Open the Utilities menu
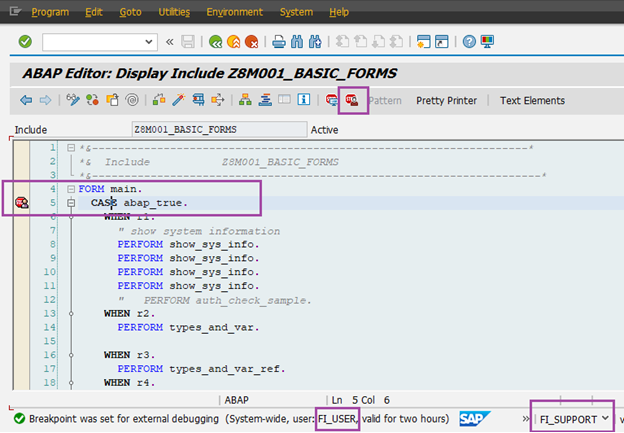The image size is (624, 433). (174, 12)
